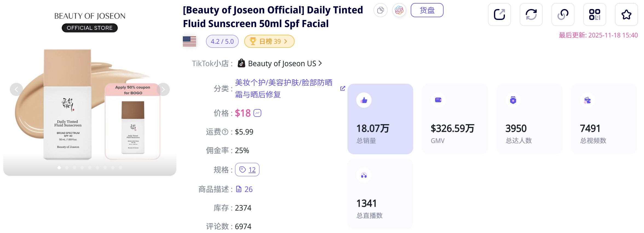This screenshot has height=233, width=644.
Task: Go to previous image with the left carousel arrow
Action: coord(16,89)
